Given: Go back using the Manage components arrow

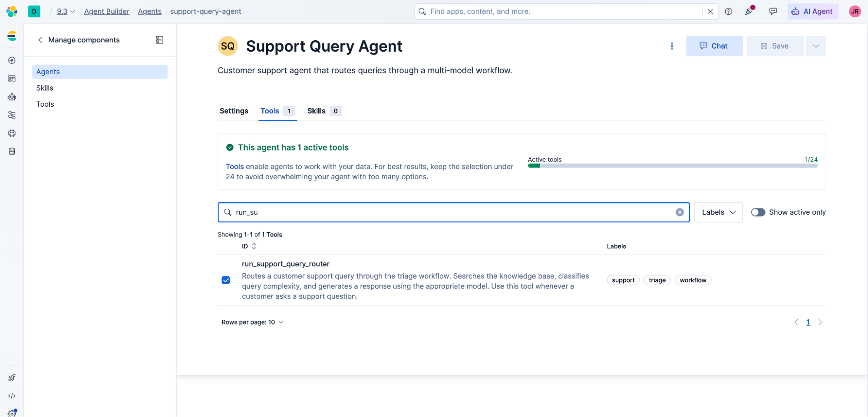Looking at the screenshot, I should pyautogui.click(x=40, y=40).
